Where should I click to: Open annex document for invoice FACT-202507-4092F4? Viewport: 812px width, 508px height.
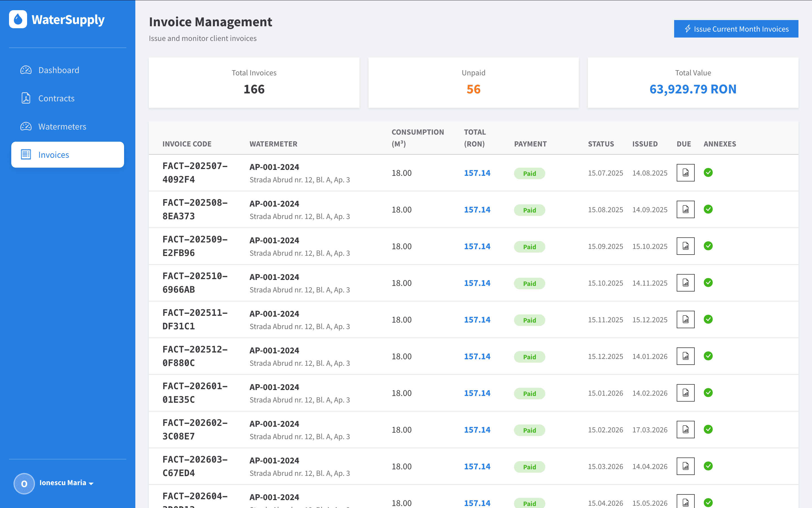(x=685, y=173)
